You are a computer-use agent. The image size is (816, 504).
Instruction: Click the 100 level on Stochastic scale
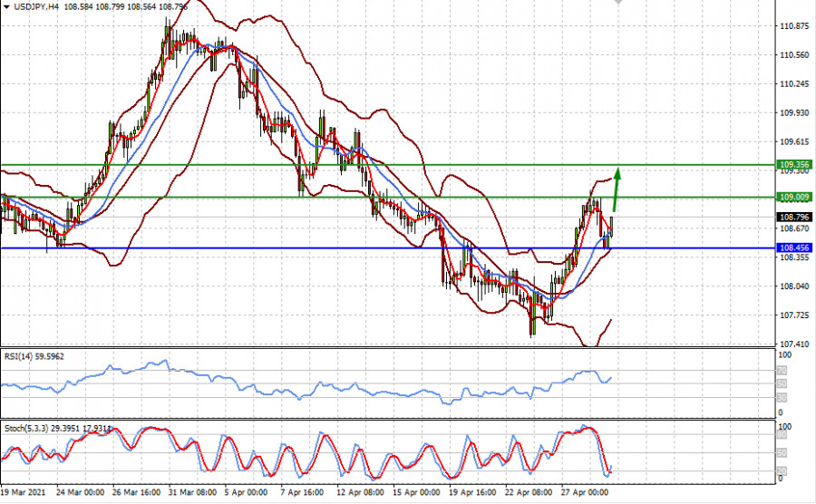point(785,425)
